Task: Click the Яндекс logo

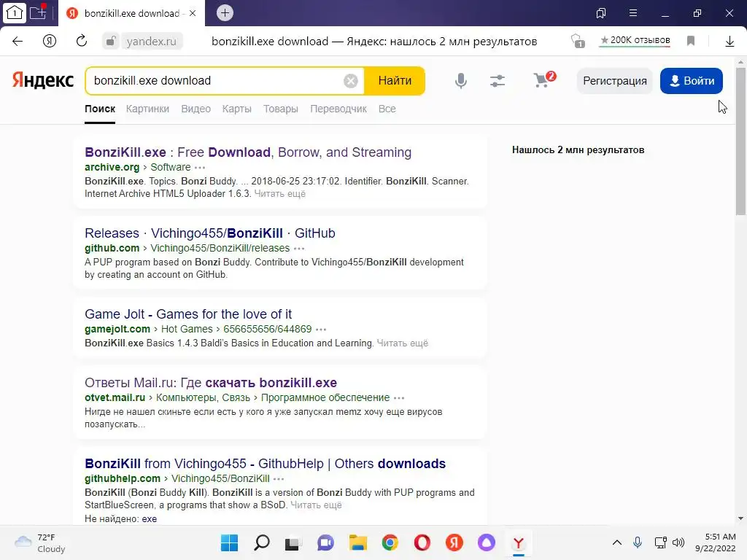Action: pos(43,80)
